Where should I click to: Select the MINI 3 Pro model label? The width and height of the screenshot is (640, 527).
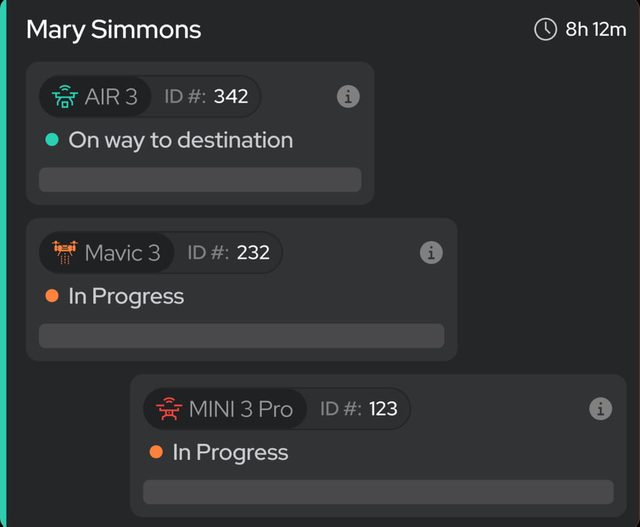click(x=241, y=409)
